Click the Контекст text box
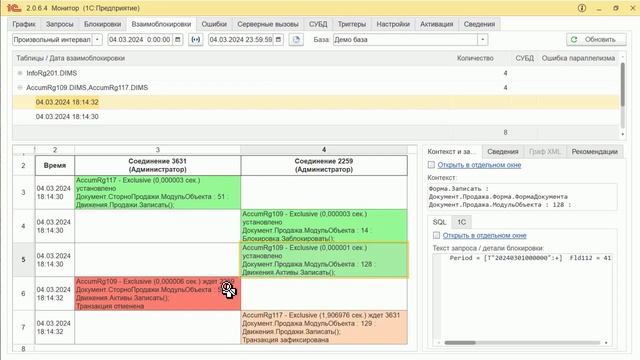Image resolution: width=640 pixels, height=360 pixels. [522, 197]
